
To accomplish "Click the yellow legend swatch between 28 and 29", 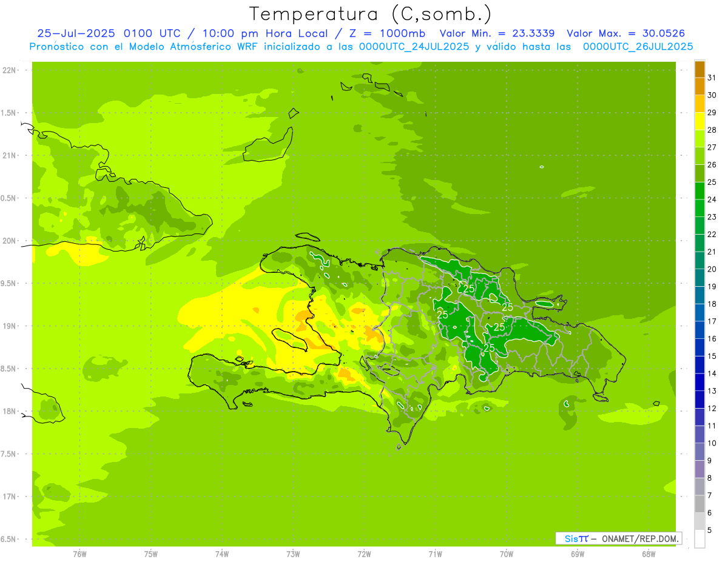I will [699, 121].
